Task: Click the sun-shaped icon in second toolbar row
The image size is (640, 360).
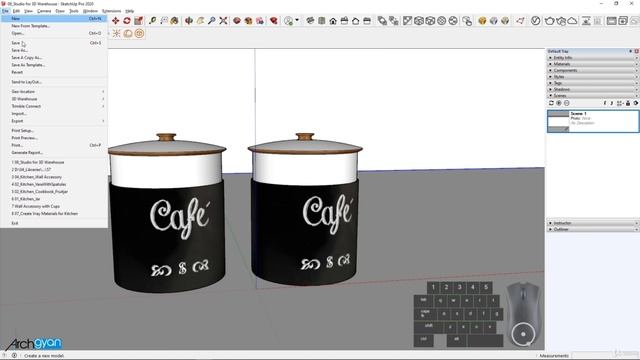Action: tap(116, 33)
